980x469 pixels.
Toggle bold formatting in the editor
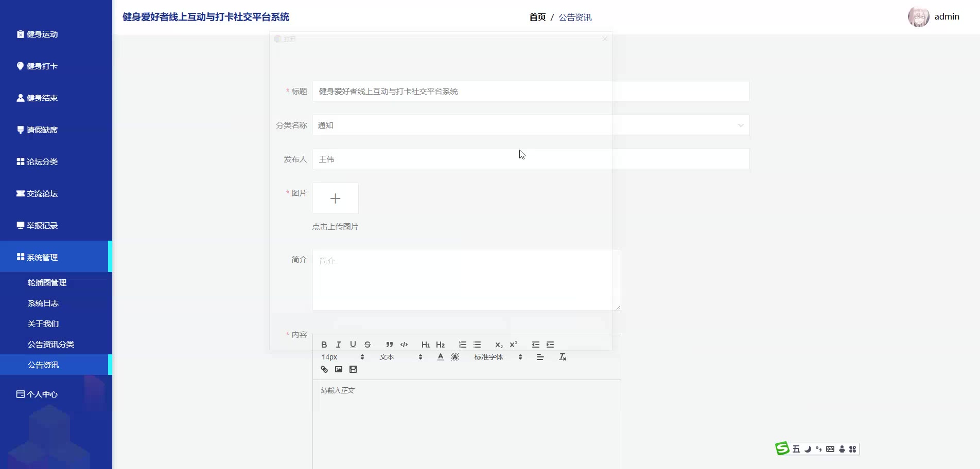tap(324, 345)
